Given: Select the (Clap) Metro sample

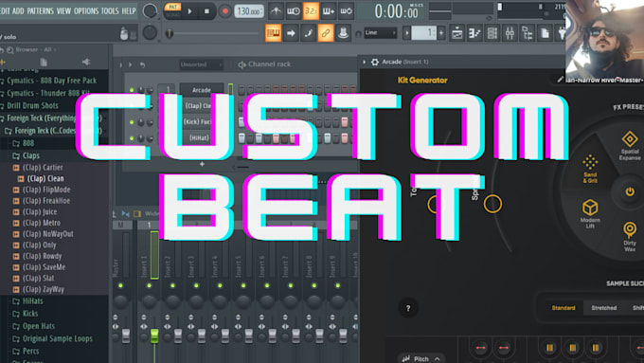Looking at the screenshot, I should [42, 223].
